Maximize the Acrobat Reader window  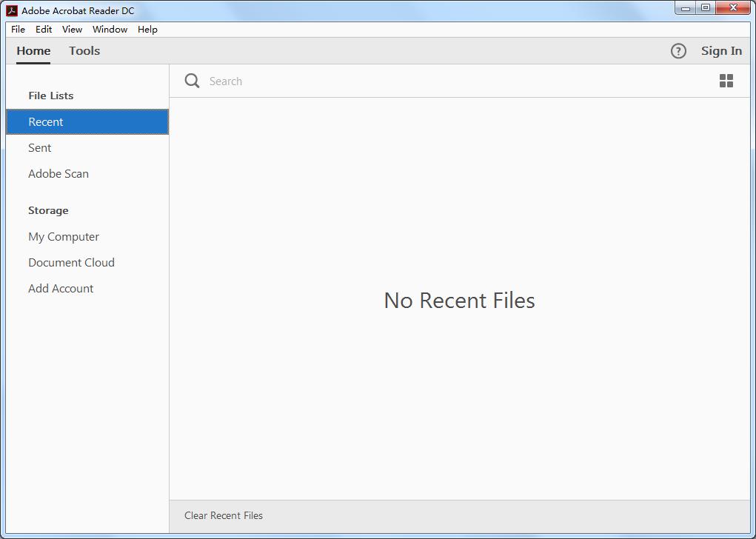706,8
